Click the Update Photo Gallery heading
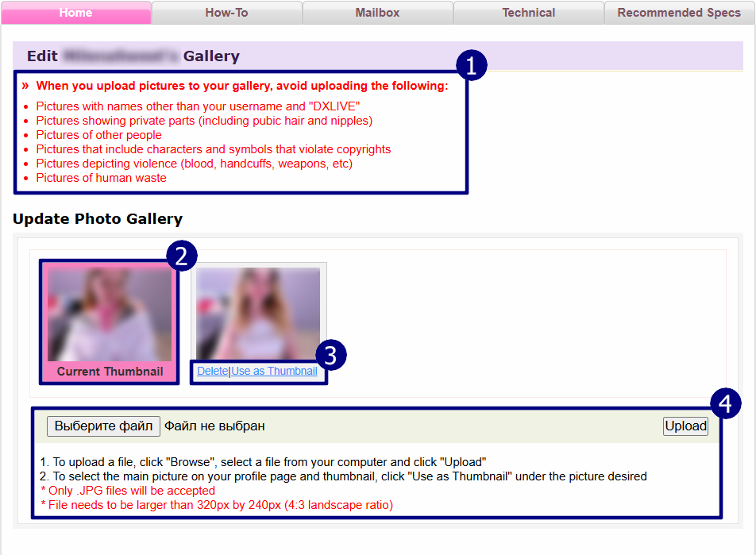 pos(98,219)
